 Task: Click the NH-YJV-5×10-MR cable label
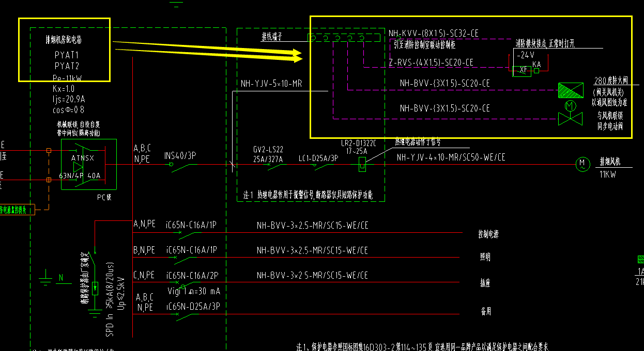tap(271, 83)
